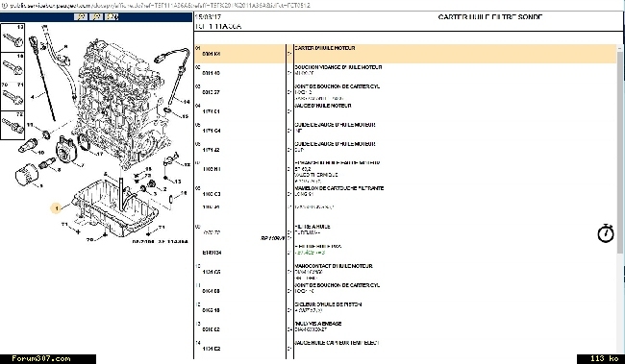Click the oil filter drawing in the diagram
Viewport: 625px width, 364px height.
click(x=27, y=176)
